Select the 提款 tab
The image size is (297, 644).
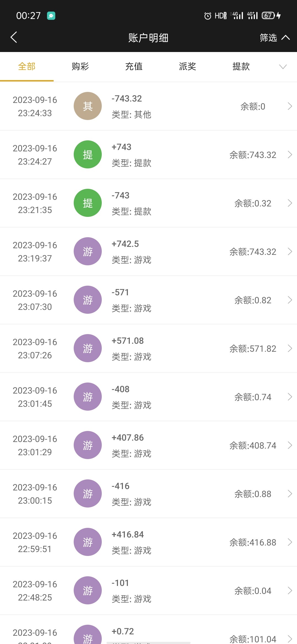241,67
